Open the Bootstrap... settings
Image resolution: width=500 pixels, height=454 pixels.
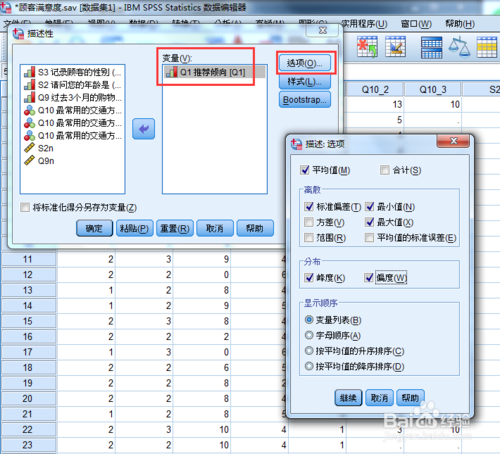point(305,100)
